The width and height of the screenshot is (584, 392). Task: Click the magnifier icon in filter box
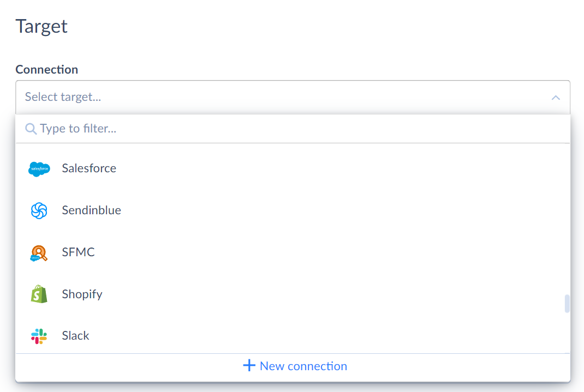31,129
